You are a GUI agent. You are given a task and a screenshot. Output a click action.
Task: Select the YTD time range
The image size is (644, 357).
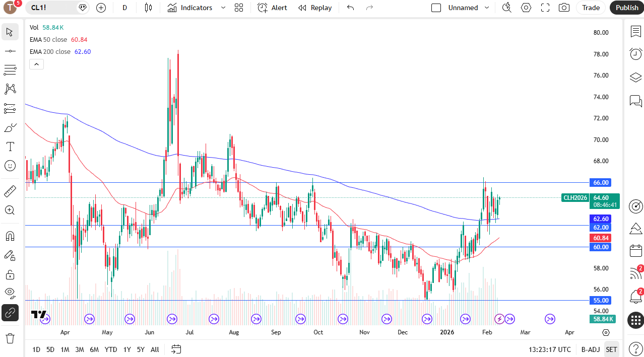point(111,349)
